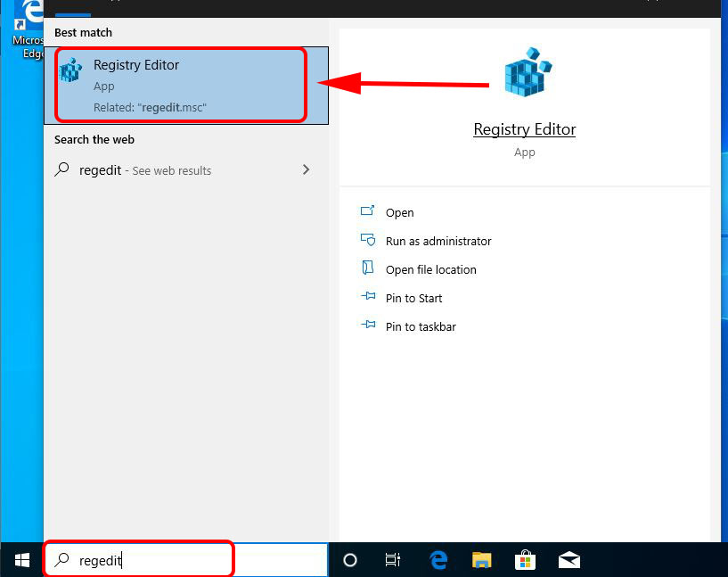Open File Explorer from the taskbar
The image size is (728, 577).
(482, 560)
